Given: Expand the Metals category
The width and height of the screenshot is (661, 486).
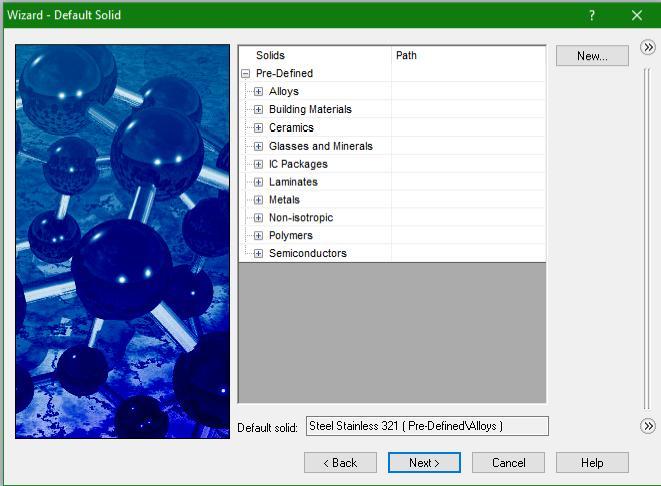Looking at the screenshot, I should click(x=258, y=200).
